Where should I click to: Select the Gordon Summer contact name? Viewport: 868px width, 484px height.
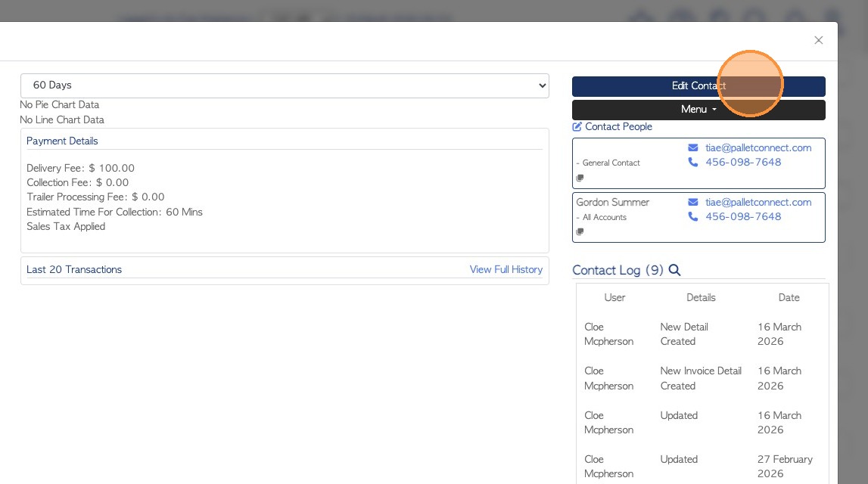(x=612, y=203)
